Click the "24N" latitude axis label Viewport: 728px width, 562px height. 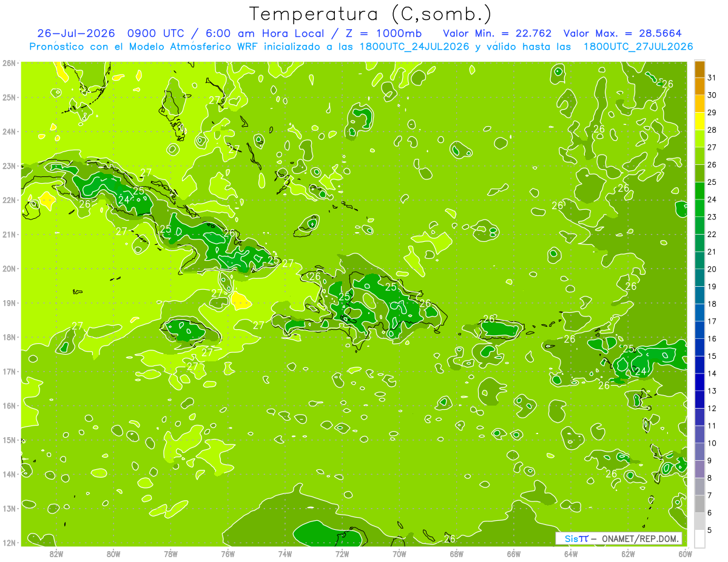point(9,132)
